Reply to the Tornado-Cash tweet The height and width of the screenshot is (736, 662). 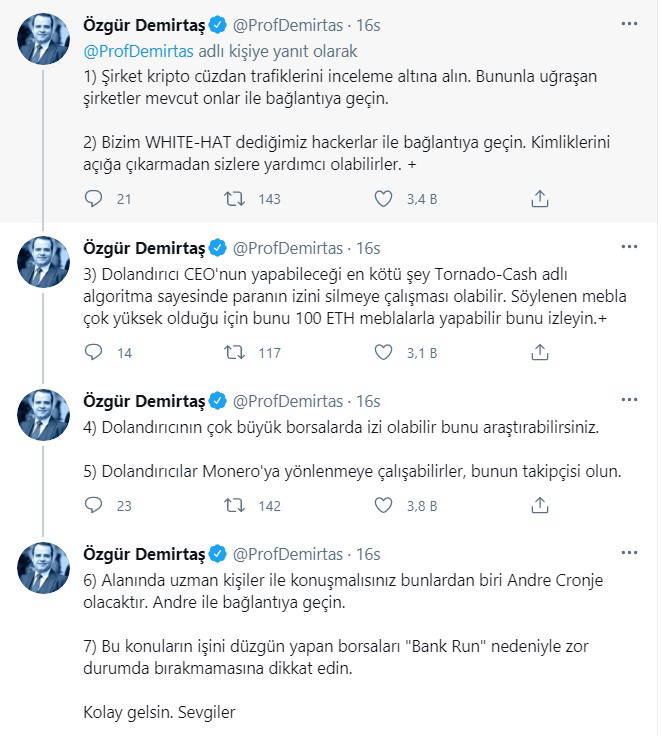coord(94,352)
